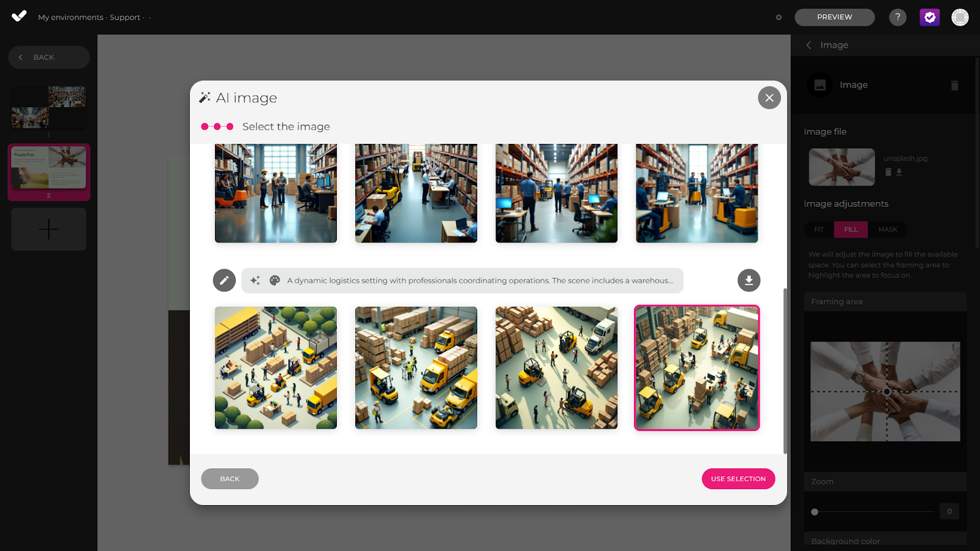This screenshot has width=980, height=551.
Task: Delete the image element using trash icon
Action: [x=954, y=85]
